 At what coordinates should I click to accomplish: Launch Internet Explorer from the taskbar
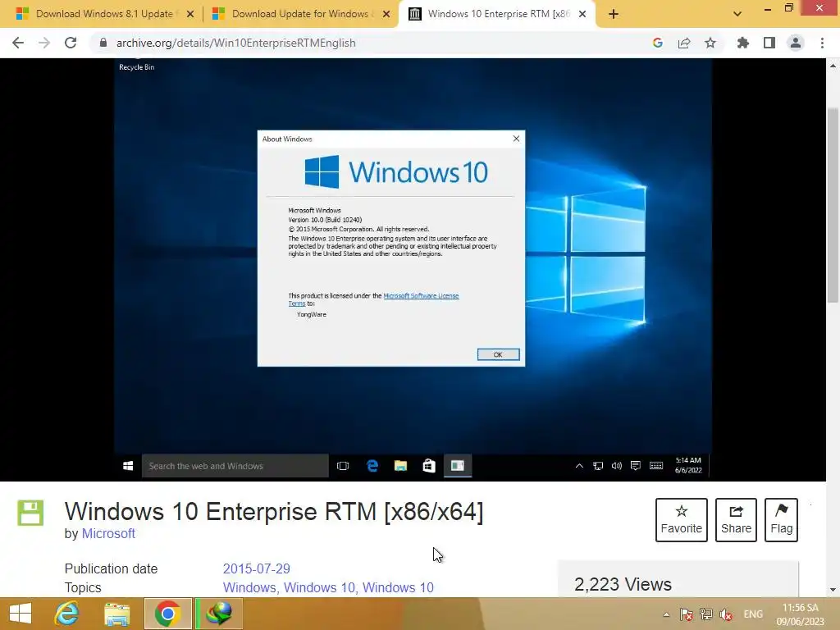coord(66,614)
